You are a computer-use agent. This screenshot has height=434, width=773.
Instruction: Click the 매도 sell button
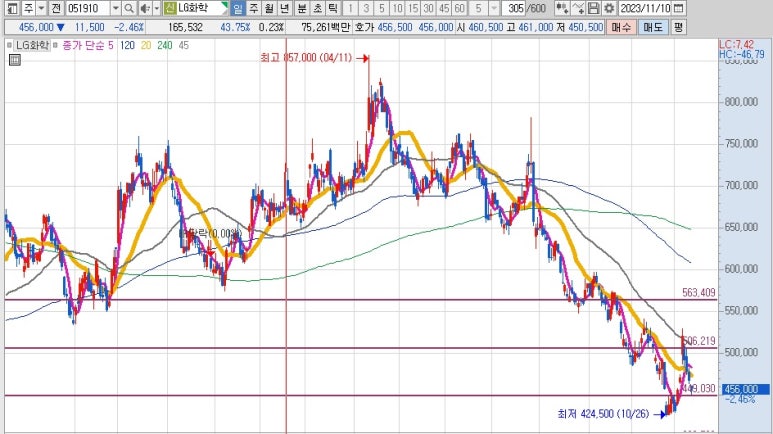(x=653, y=27)
